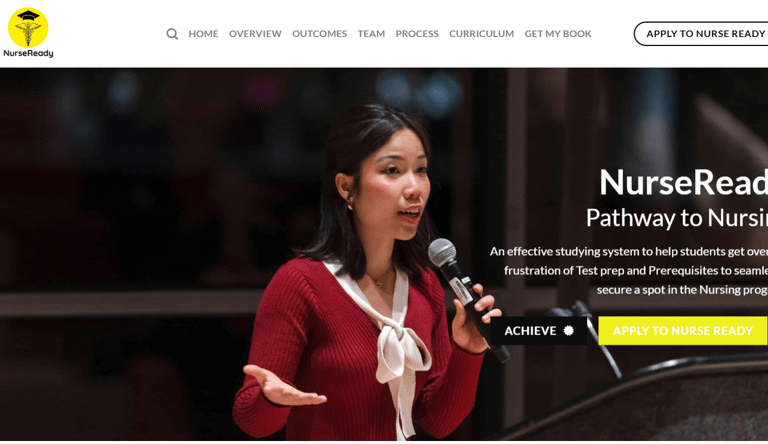768x444 pixels.
Task: Click the NurseReady wordmark under logo
Action: (28, 53)
